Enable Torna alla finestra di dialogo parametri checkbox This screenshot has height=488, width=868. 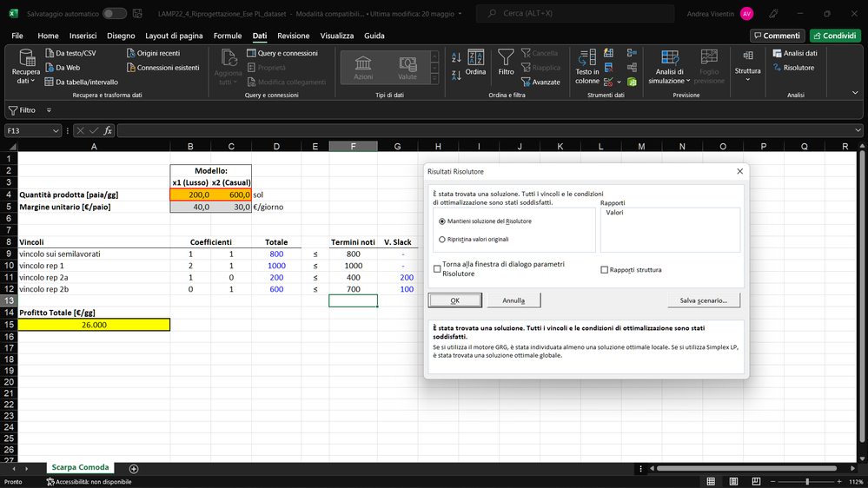pyautogui.click(x=437, y=269)
